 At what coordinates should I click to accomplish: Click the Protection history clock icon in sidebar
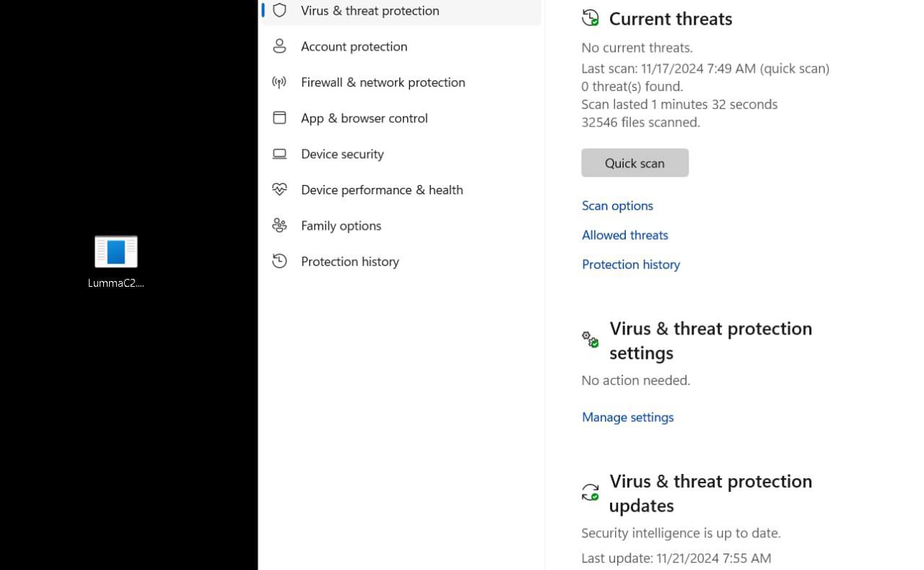(x=279, y=261)
